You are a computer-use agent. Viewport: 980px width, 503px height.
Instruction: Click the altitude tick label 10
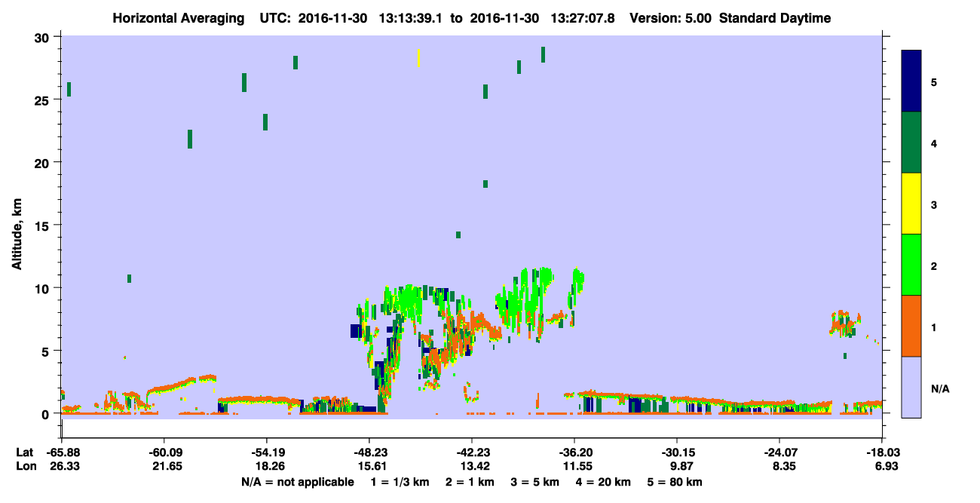[44, 288]
